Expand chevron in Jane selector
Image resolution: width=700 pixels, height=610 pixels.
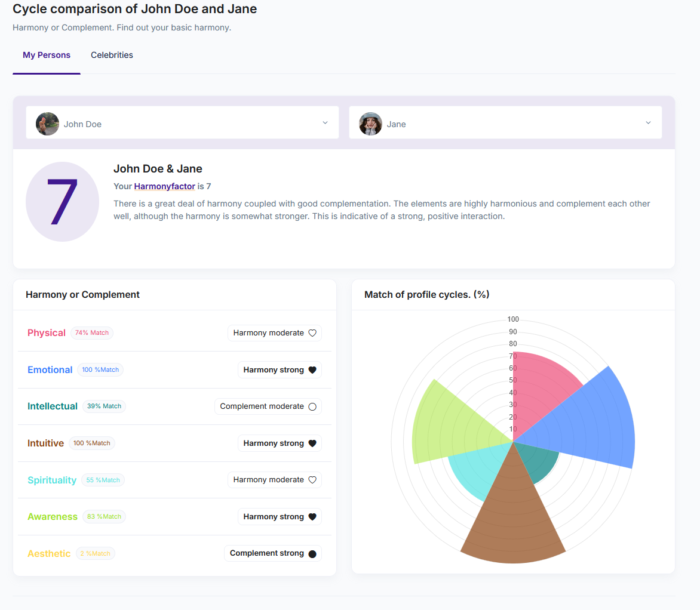click(x=648, y=123)
